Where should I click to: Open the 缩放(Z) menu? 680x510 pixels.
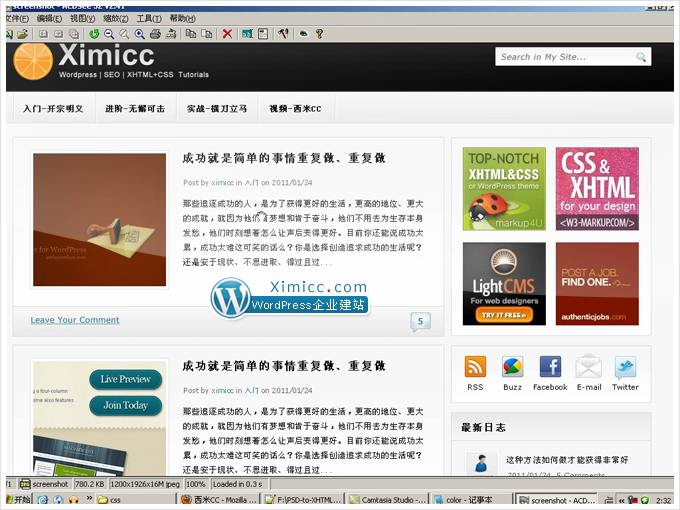tap(116, 18)
